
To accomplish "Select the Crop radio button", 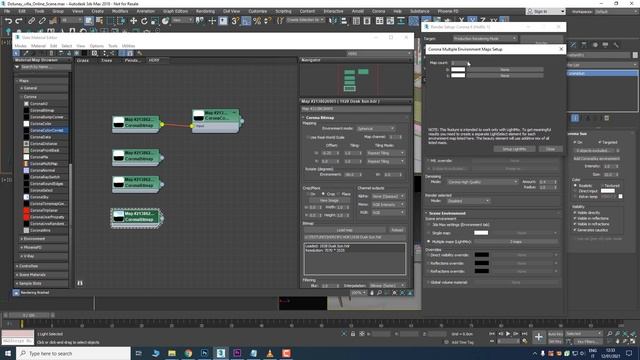I will 323,194.
